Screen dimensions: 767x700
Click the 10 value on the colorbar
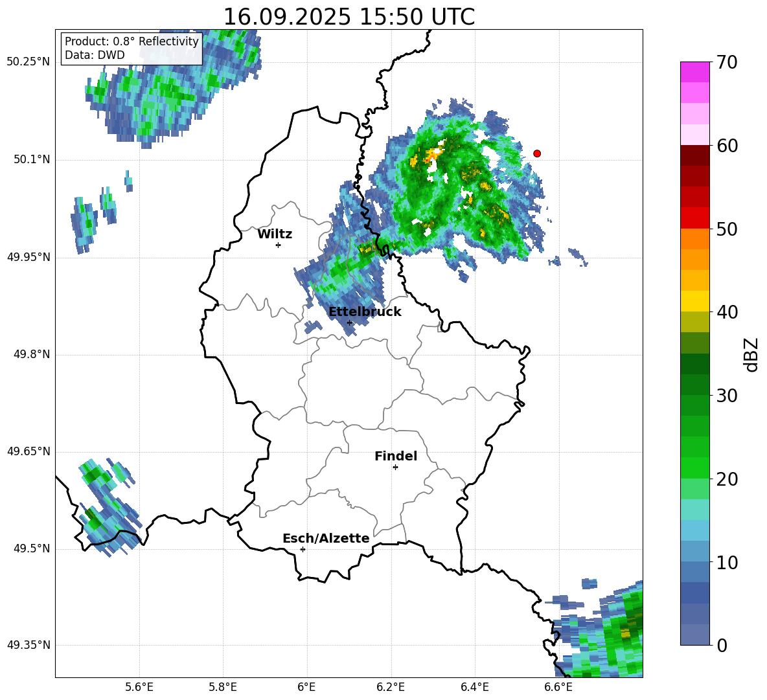click(727, 563)
